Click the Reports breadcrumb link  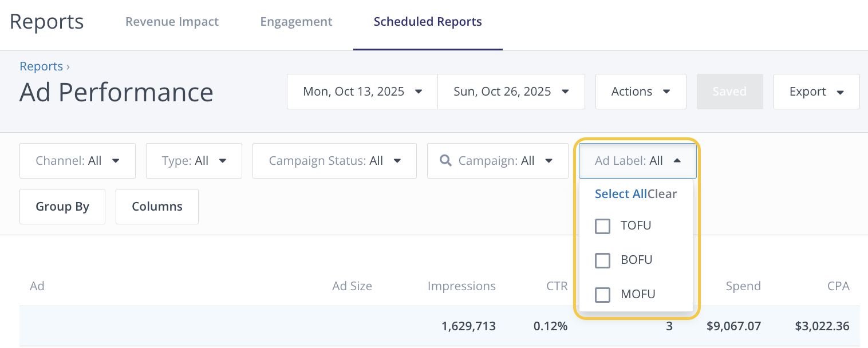coord(41,66)
